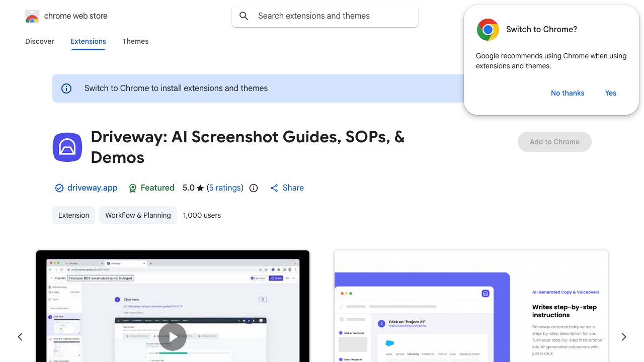Click the chrome web store title text
Screen dimensions: 644x362
point(76,16)
